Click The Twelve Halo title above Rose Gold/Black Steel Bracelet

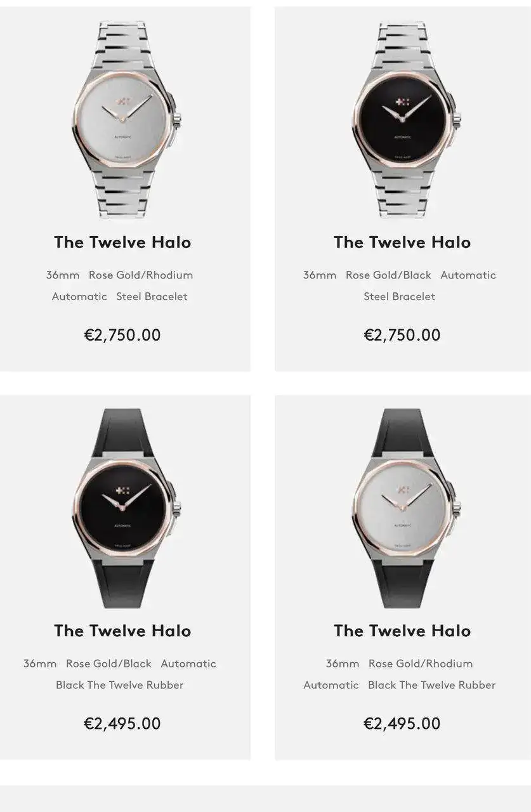402,242
